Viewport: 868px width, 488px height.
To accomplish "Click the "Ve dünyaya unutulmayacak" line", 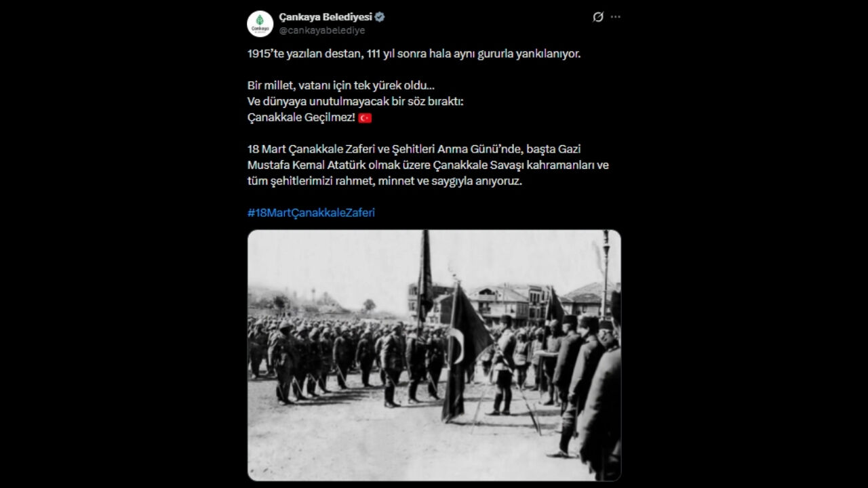I will [355, 102].
